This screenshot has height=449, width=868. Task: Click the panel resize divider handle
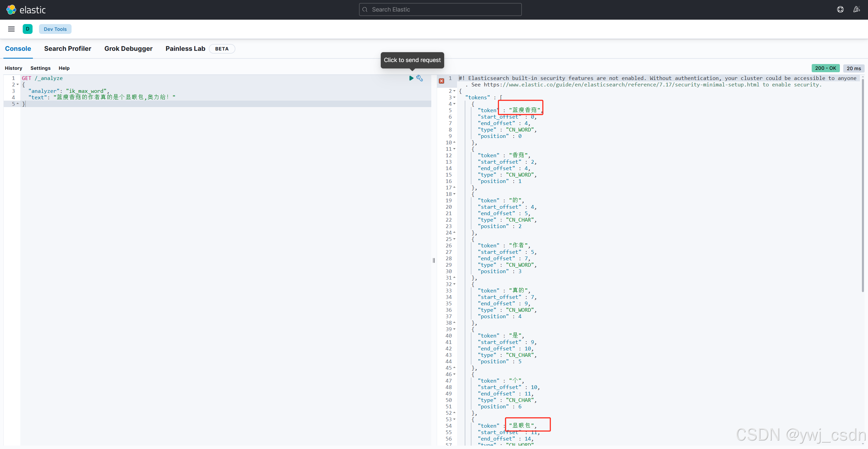point(434,260)
